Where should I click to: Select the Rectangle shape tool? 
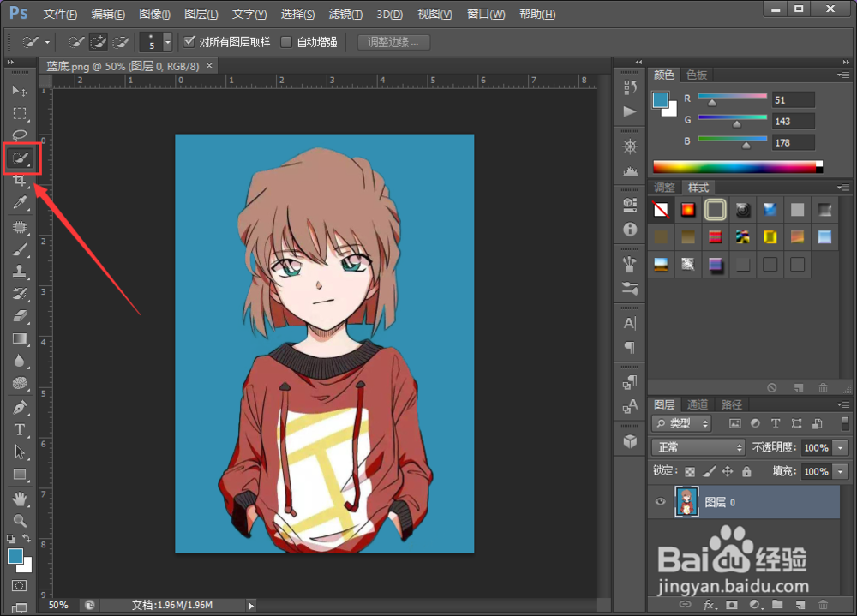[x=20, y=475]
